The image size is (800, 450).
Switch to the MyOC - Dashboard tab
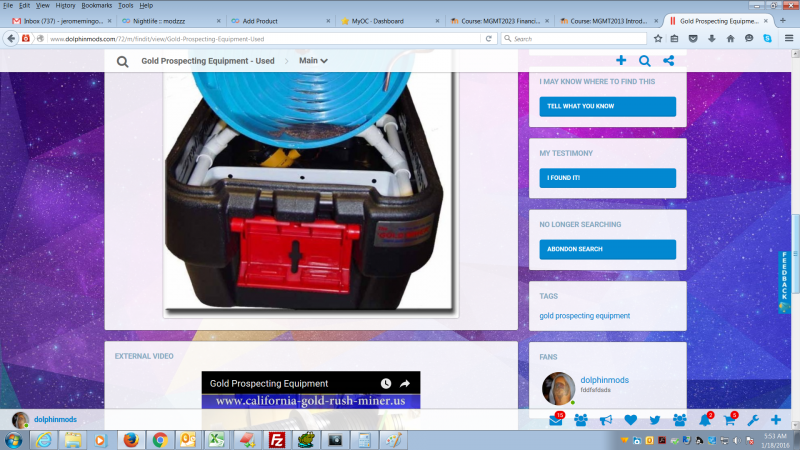point(389,21)
